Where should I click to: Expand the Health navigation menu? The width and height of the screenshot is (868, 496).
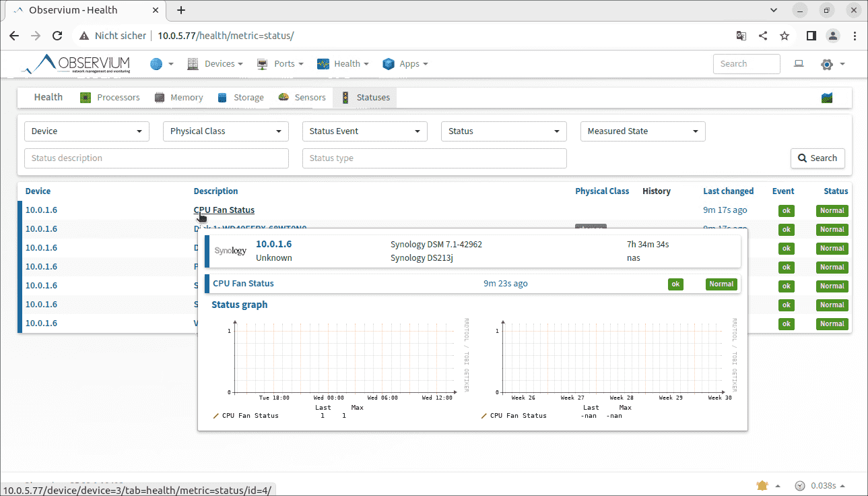click(x=343, y=64)
